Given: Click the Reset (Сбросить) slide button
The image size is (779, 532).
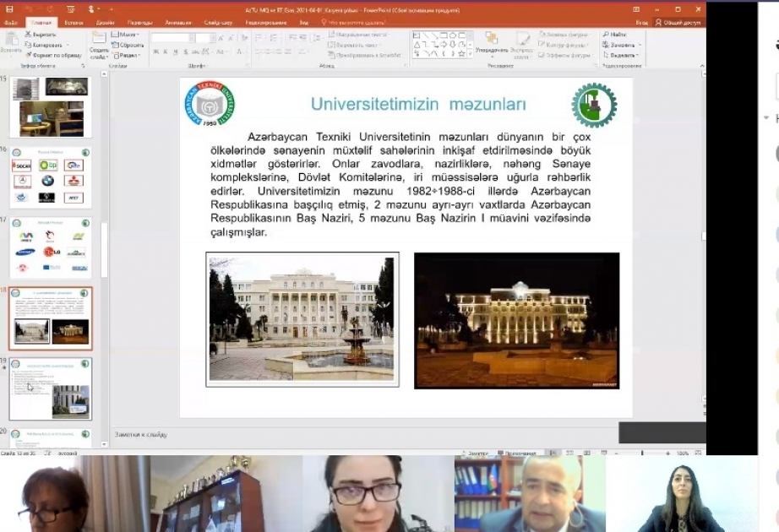Looking at the screenshot, I should [128, 45].
